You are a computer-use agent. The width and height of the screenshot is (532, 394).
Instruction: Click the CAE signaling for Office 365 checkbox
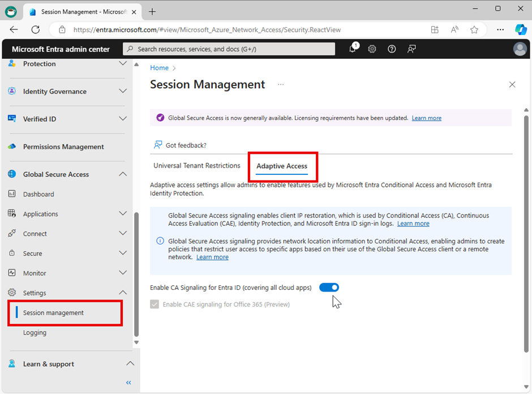pyautogui.click(x=155, y=304)
